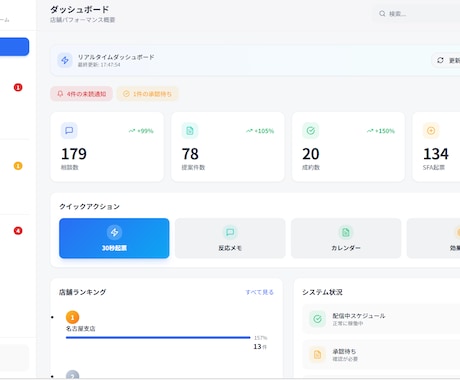Image resolution: width=460 pixels, height=380 pixels.
Task: Click the orange document icon beside 承認待ち
Action: [317, 354]
